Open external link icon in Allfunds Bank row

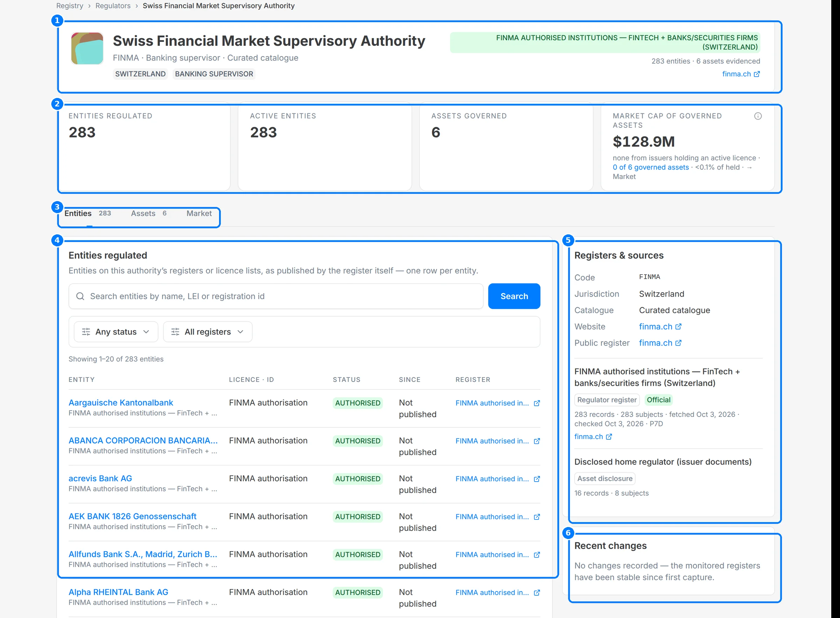point(537,554)
